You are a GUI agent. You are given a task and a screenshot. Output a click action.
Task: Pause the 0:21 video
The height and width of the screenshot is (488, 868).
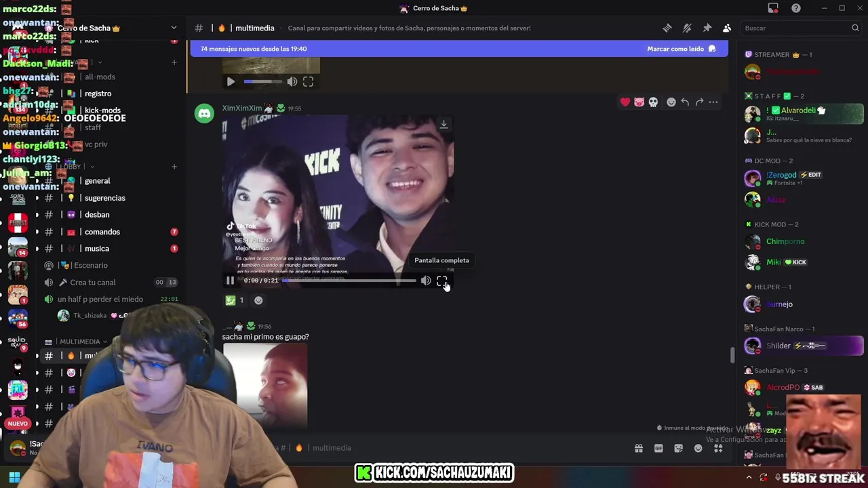pos(230,281)
